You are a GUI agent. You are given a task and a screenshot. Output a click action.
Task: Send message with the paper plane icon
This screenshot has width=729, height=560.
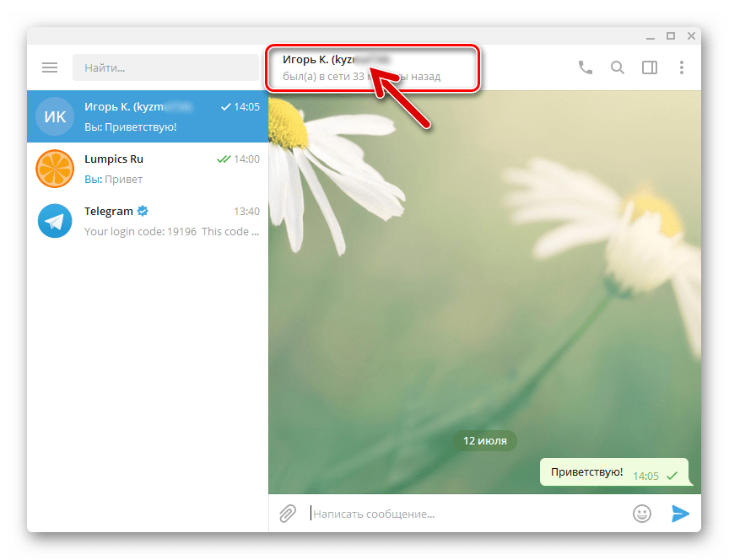(680, 514)
